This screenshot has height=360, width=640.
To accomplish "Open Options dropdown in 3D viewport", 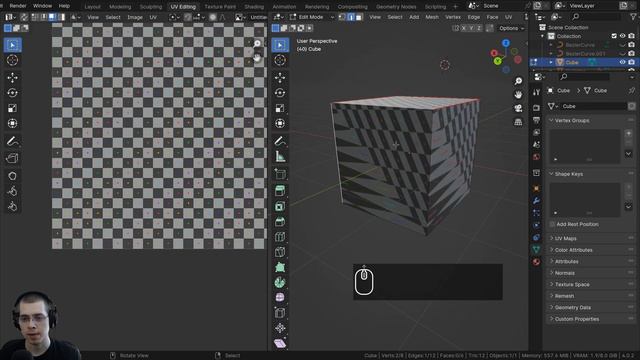I will tap(511, 28).
